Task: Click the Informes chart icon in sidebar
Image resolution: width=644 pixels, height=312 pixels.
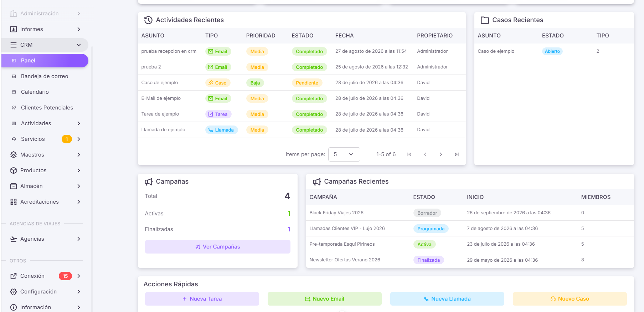Action: pyautogui.click(x=14, y=29)
